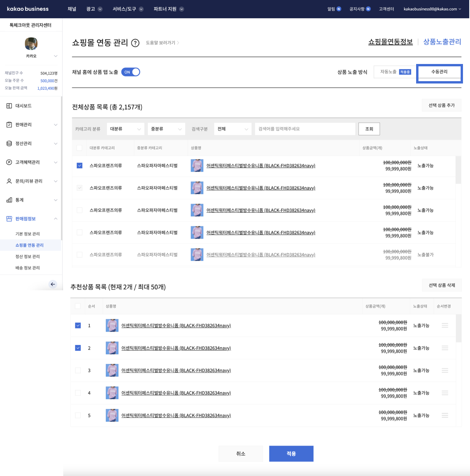Switch to the 상품노출관리 tab

[x=442, y=42]
